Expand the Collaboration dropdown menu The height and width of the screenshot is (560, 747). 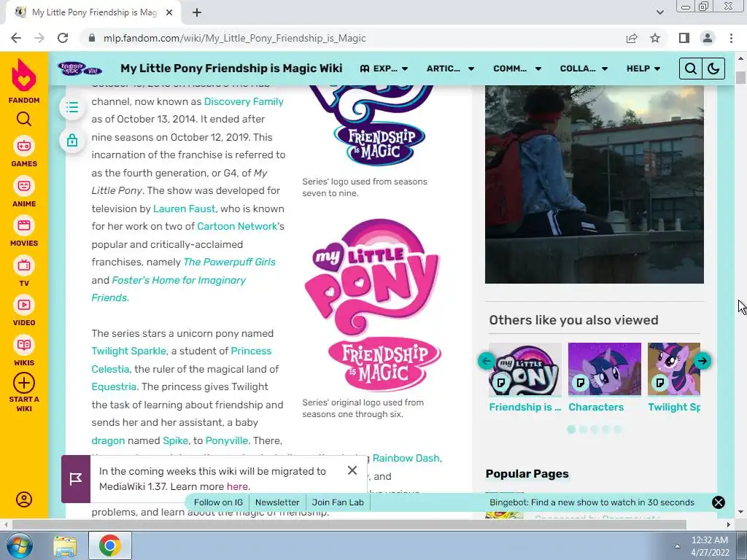click(584, 69)
